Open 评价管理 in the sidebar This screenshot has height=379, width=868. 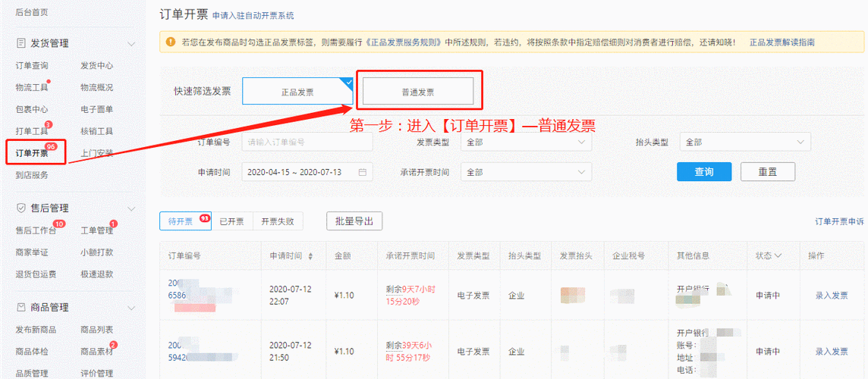point(97,373)
